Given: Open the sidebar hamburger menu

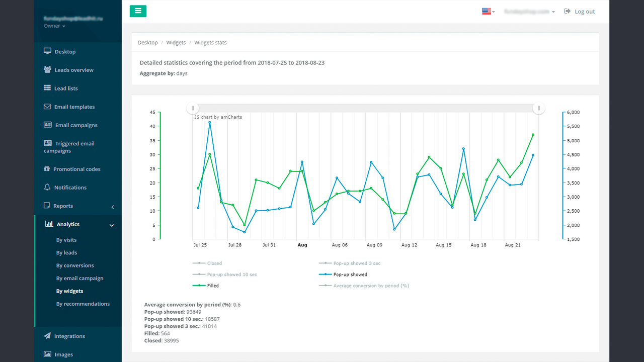Looking at the screenshot, I should pos(138,11).
